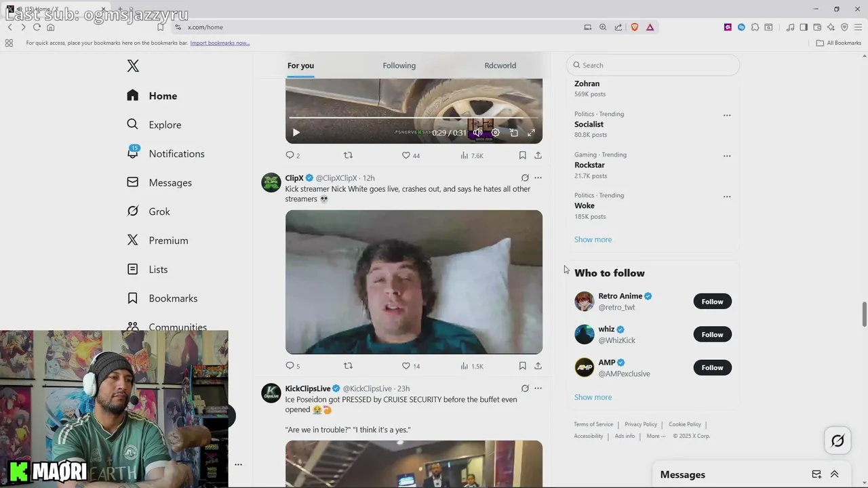Click the @ClipXClipX handle link
868x488 pixels.
pos(336,178)
